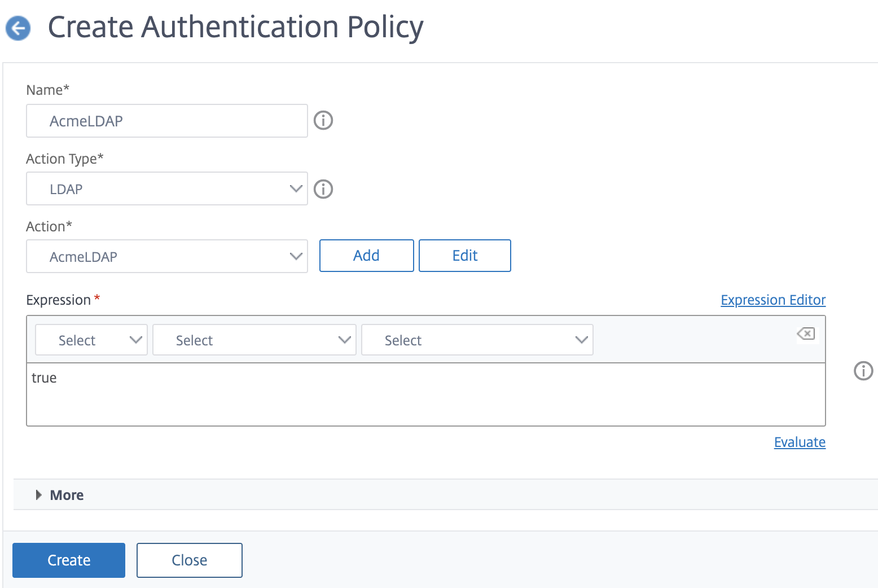Click the info icon beside Action Type
This screenshot has width=878, height=588.
click(x=323, y=189)
